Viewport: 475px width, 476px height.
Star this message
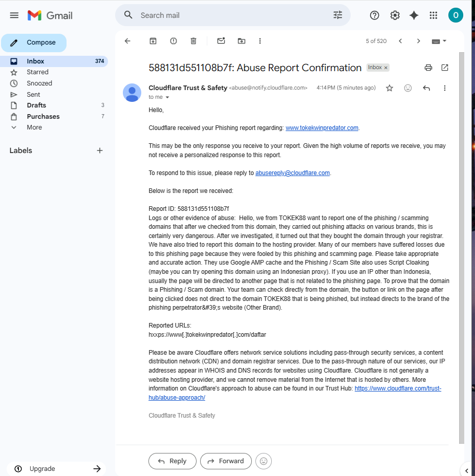tap(390, 88)
